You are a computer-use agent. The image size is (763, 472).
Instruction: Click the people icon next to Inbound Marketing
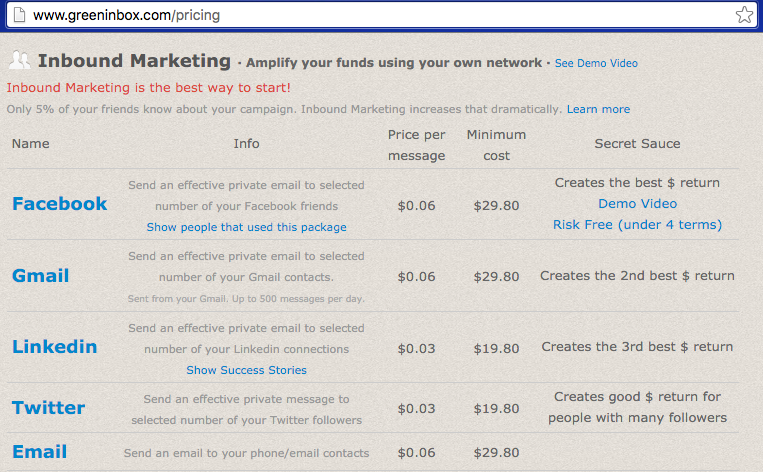19,60
